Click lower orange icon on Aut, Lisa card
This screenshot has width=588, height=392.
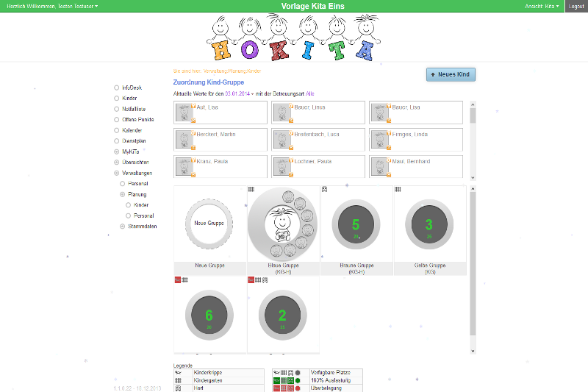(193, 121)
